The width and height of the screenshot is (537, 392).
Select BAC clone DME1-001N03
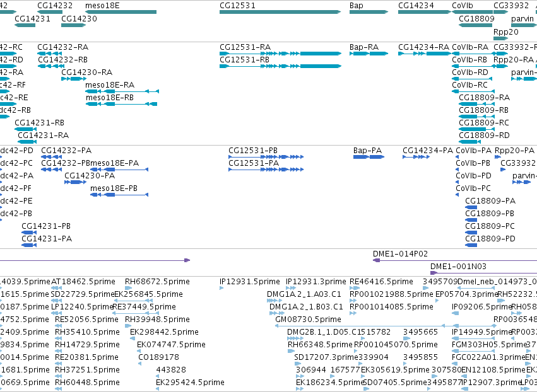pos(459,267)
